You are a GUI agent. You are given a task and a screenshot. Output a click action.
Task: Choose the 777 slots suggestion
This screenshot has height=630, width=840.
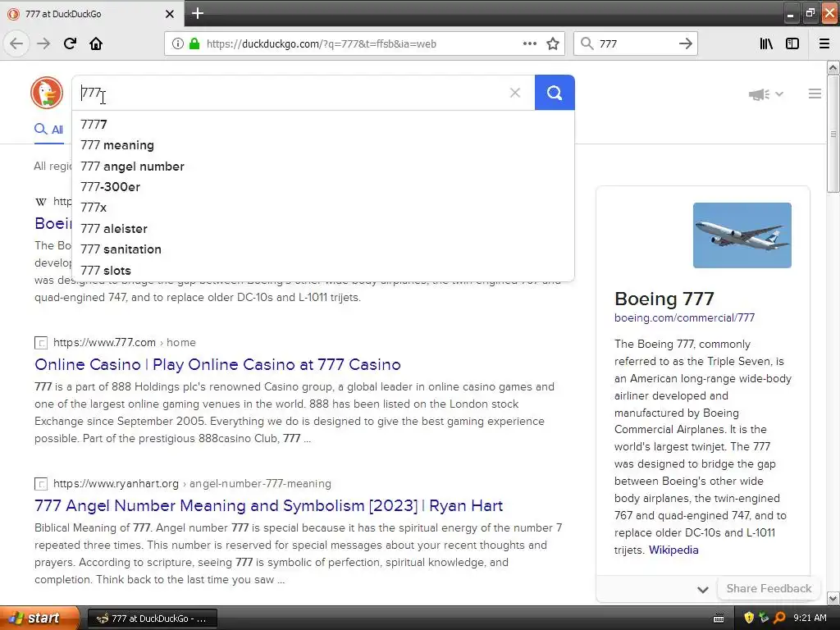point(322,271)
